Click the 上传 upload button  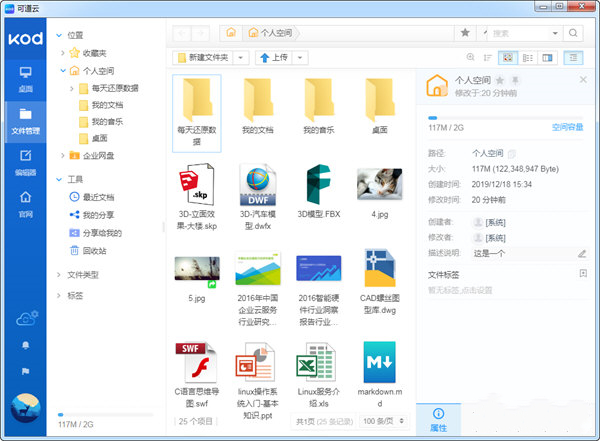point(275,58)
